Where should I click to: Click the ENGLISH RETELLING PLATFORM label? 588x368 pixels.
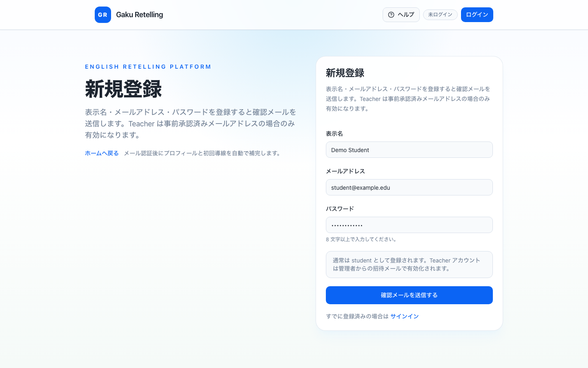coord(148,67)
